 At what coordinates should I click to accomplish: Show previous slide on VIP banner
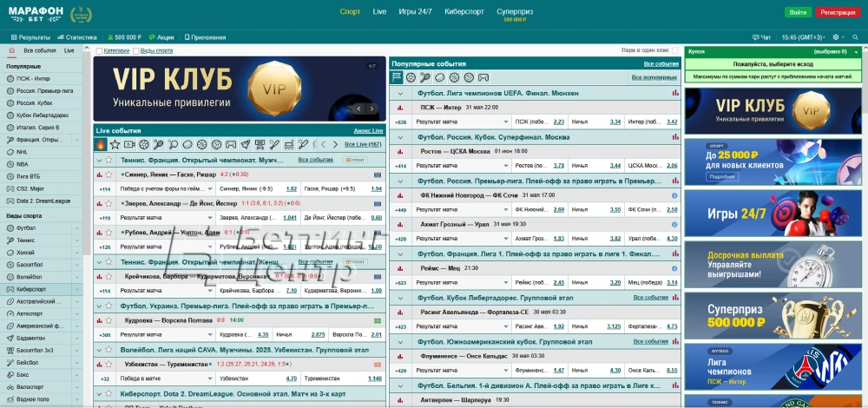[x=358, y=109]
